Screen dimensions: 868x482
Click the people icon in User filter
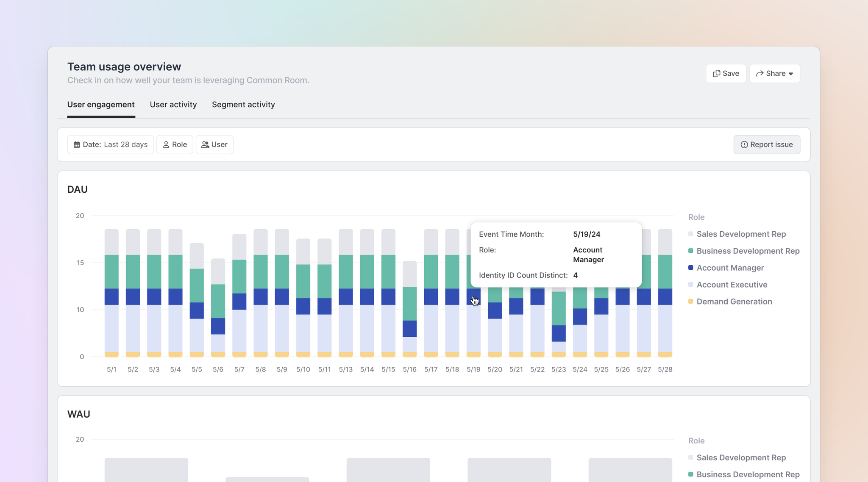[x=205, y=145]
